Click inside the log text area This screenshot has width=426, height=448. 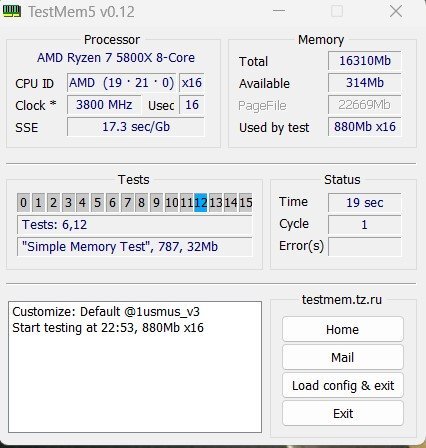(x=135, y=367)
